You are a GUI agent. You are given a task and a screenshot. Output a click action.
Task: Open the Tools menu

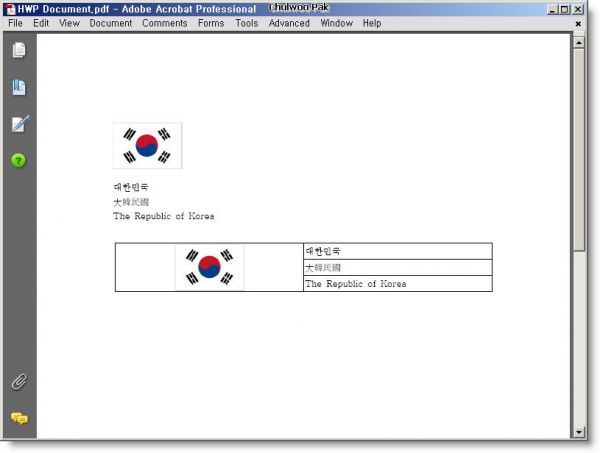point(247,23)
